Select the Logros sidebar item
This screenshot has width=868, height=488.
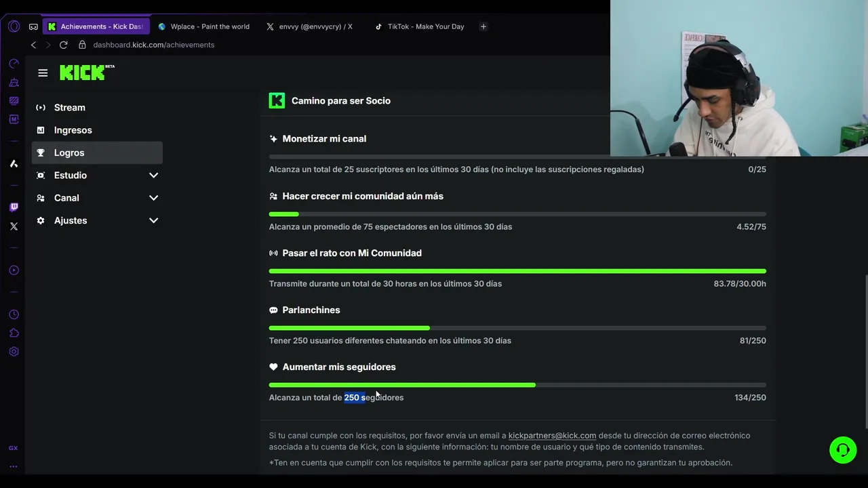point(97,152)
